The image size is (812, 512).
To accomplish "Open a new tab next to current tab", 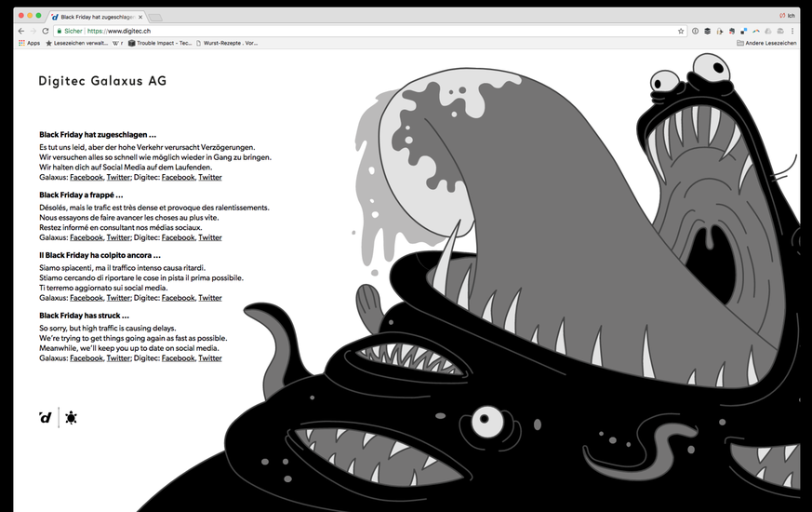I will pyautogui.click(x=155, y=17).
